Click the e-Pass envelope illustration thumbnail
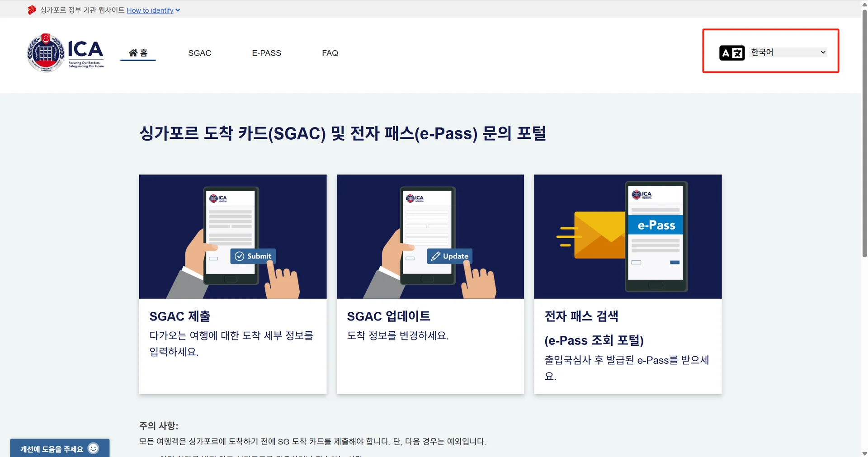Image resolution: width=868 pixels, height=457 pixels. [x=628, y=236]
